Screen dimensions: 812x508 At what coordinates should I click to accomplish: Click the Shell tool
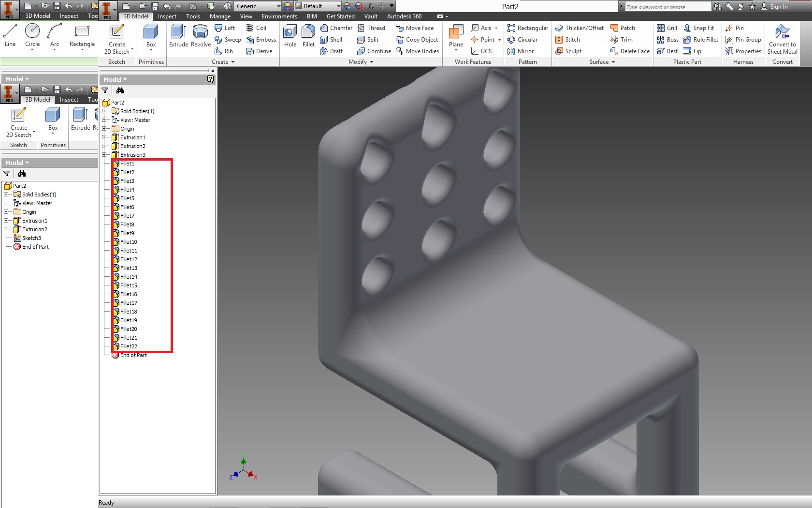point(331,40)
